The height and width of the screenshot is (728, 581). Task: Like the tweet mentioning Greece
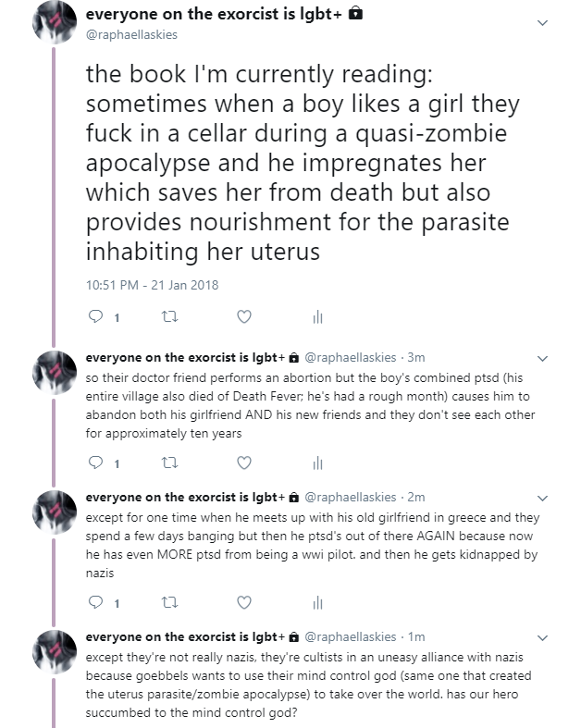(243, 602)
